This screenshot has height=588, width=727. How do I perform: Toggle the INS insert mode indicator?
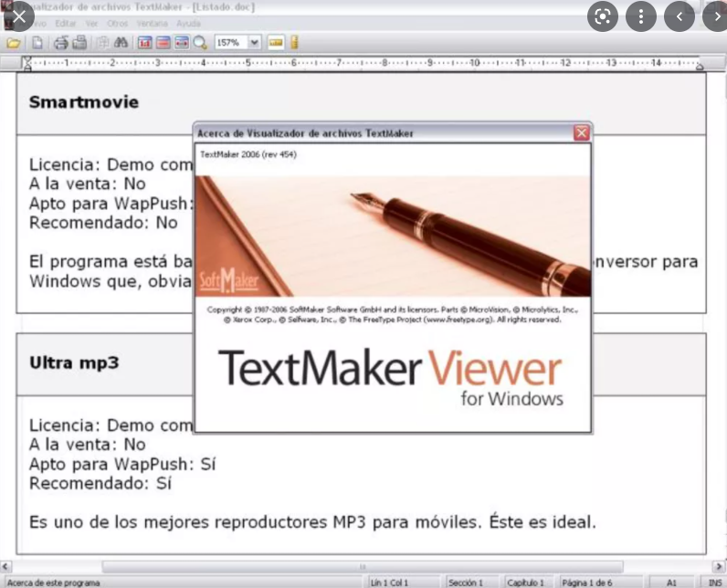click(x=715, y=583)
